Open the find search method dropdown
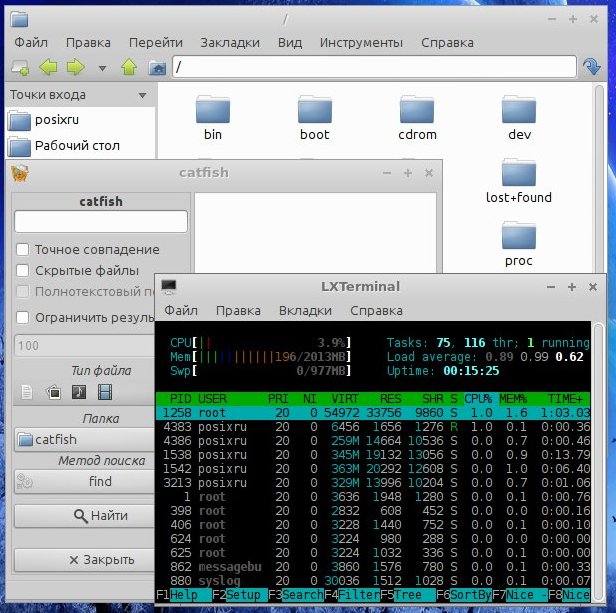The image size is (616, 613). 85,481
